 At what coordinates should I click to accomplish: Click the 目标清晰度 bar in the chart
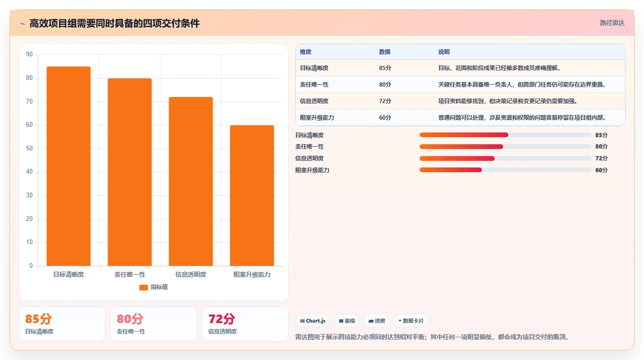[69, 166]
